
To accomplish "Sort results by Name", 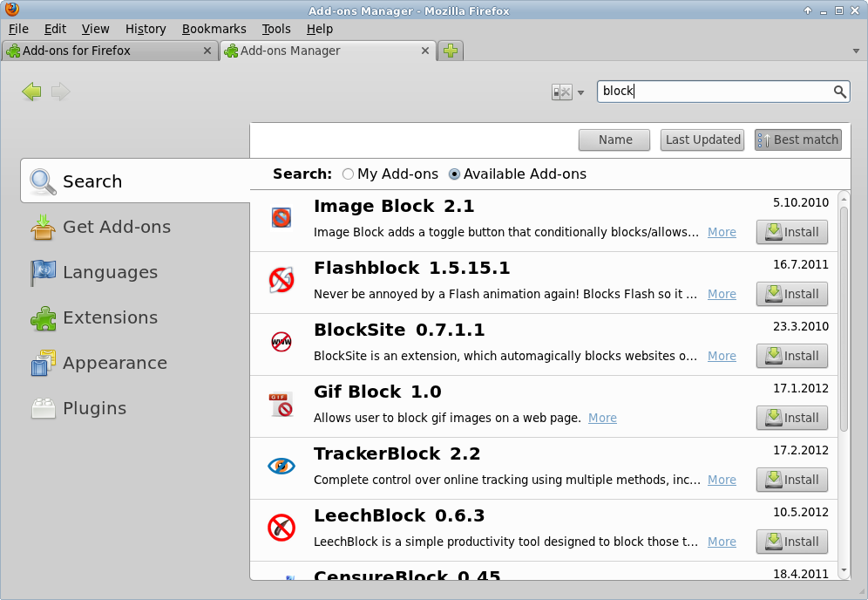I will coord(614,140).
